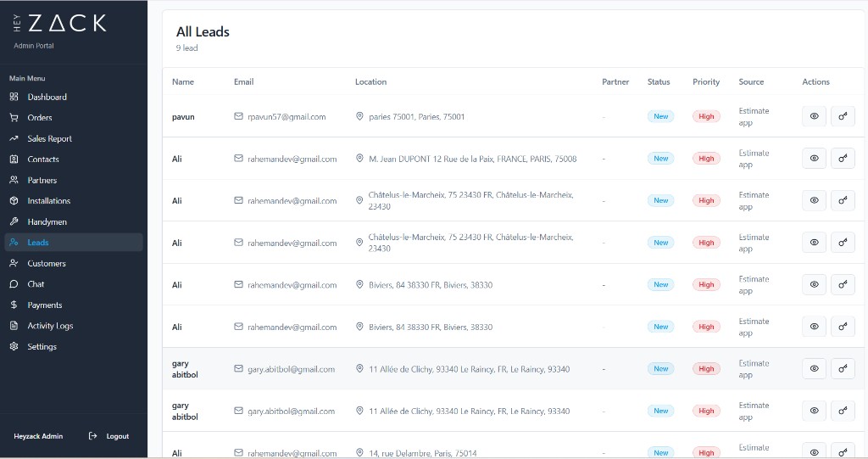Click the Contacts icon in sidebar
This screenshot has height=459, width=868.
click(x=14, y=160)
